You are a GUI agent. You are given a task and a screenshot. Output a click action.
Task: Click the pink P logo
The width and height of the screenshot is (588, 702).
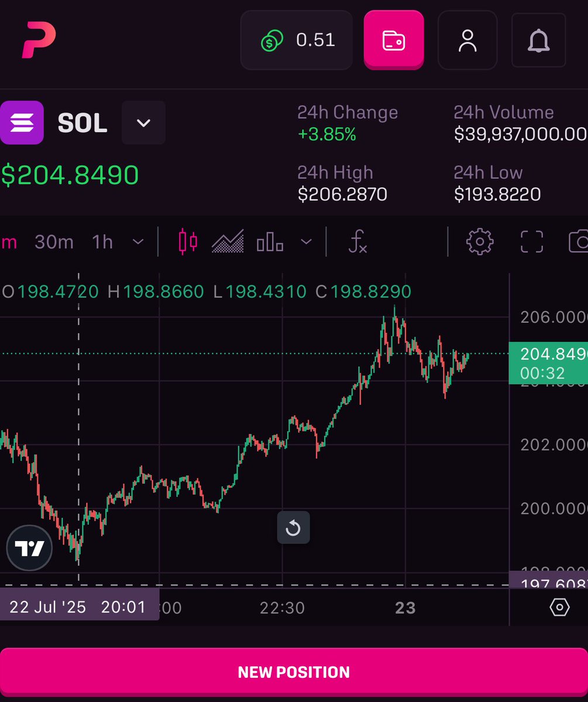point(39,40)
